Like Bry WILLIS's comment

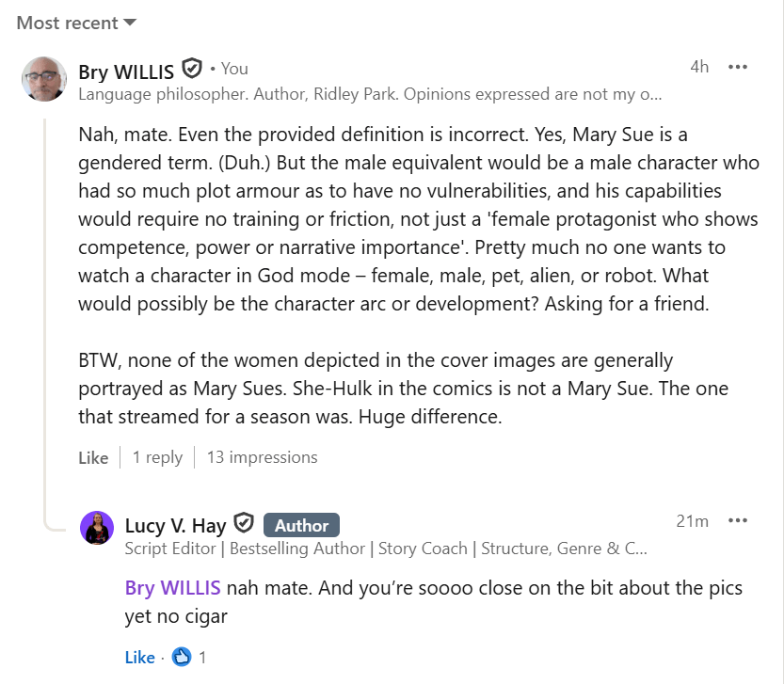click(93, 458)
